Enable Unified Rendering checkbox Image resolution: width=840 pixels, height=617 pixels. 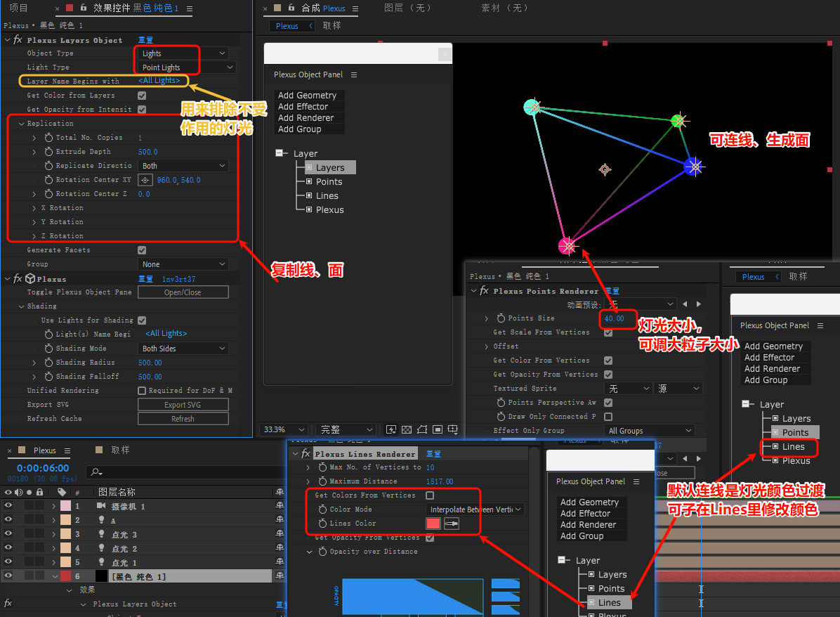[142, 391]
